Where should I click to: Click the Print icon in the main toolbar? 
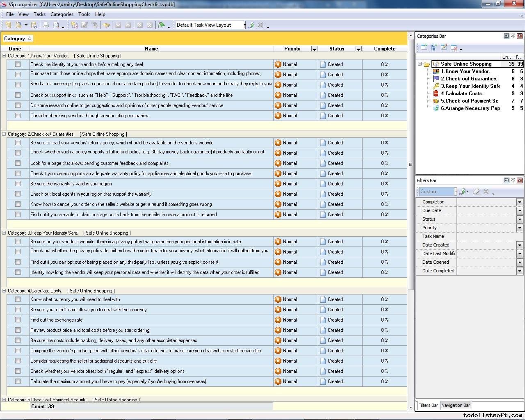(46, 25)
